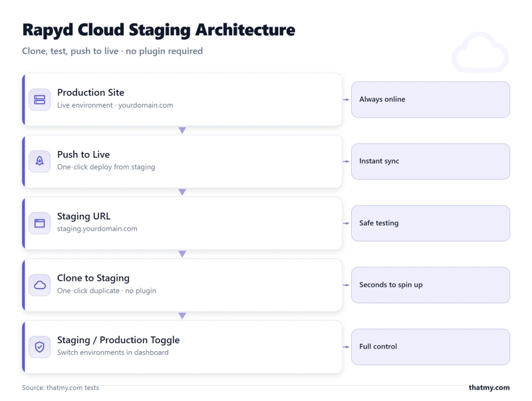532x401 pixels.
Task: Click the Seconds to spin up box
Action: click(x=430, y=285)
